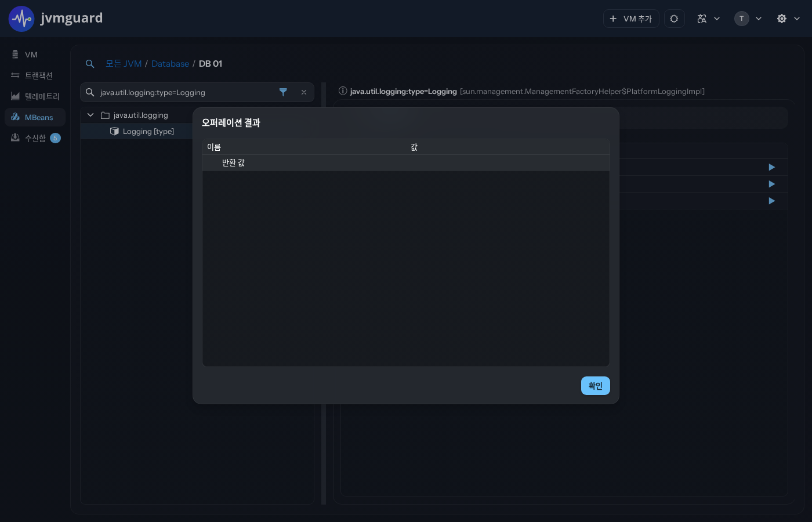This screenshot has height=522, width=812.
Task: Clear the MBean filter with X
Action: tap(304, 92)
